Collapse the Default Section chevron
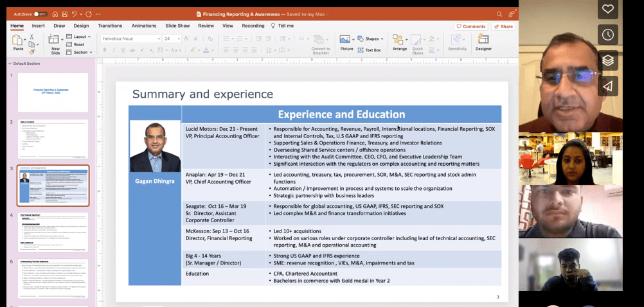 coord(10,64)
